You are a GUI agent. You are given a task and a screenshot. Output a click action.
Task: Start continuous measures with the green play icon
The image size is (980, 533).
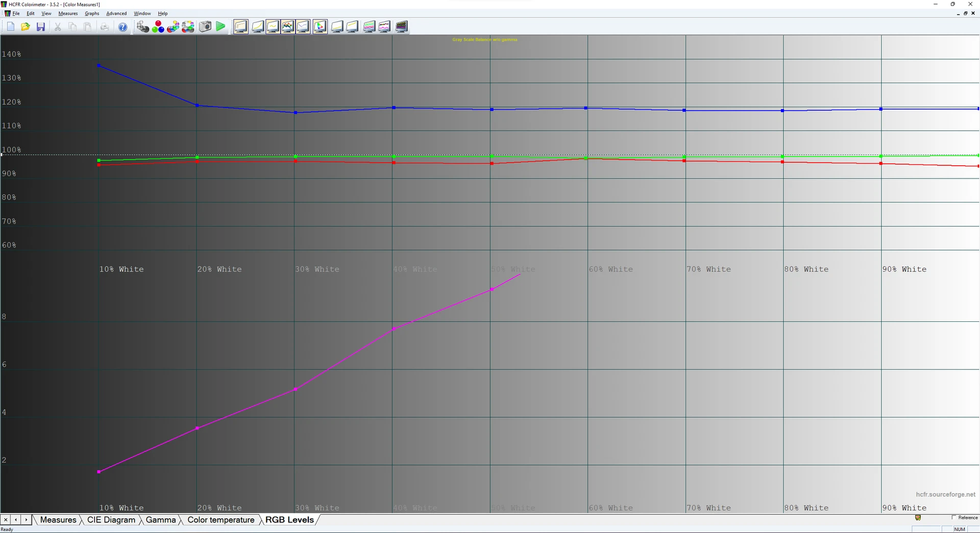click(x=220, y=27)
